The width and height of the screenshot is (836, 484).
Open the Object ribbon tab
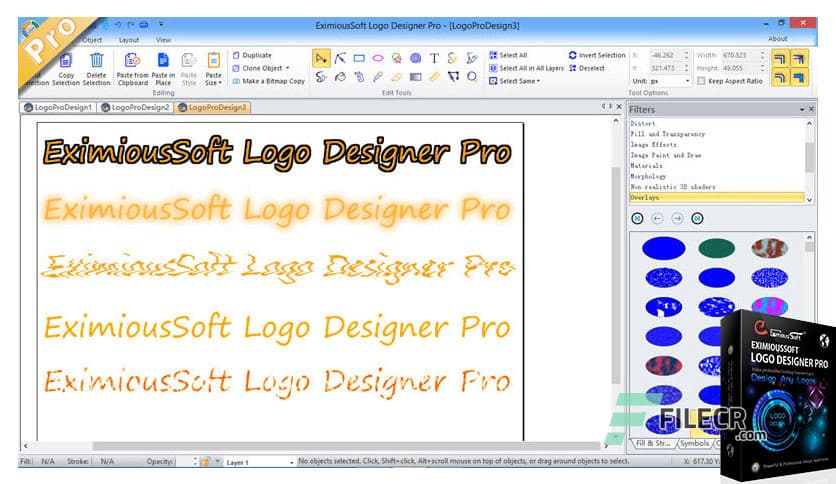click(92, 40)
